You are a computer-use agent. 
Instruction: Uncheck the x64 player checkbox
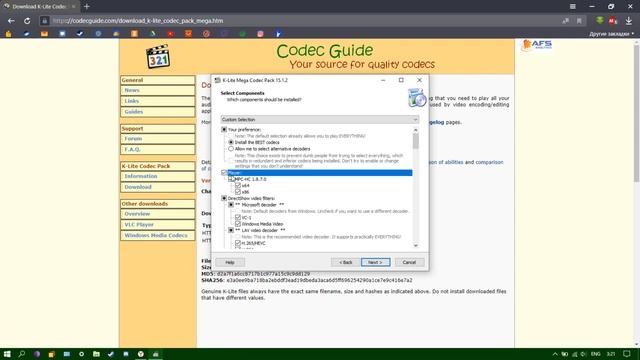pyautogui.click(x=238, y=185)
